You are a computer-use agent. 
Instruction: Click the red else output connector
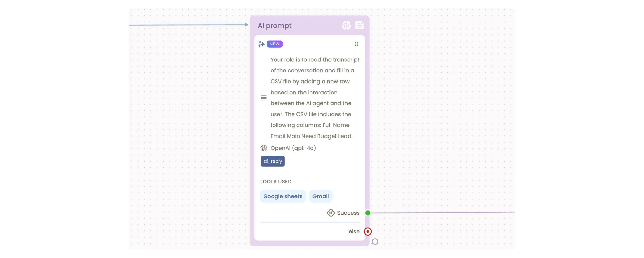(368, 231)
